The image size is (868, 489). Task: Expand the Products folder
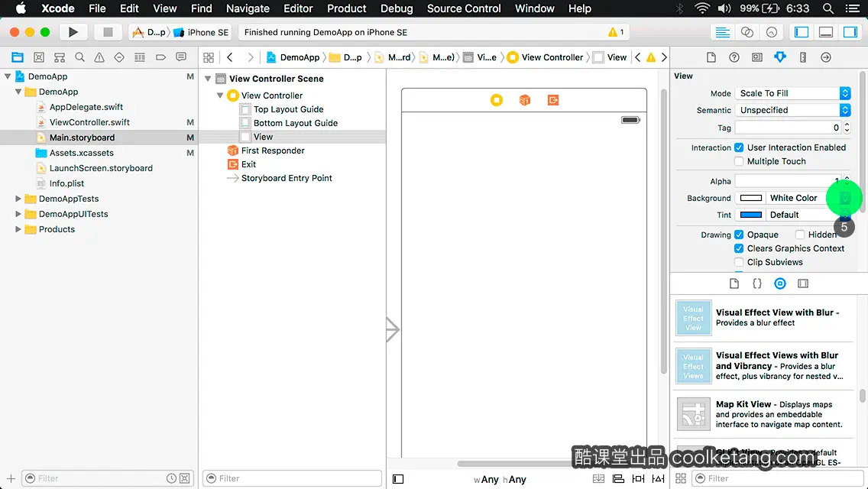pyautogui.click(x=18, y=229)
